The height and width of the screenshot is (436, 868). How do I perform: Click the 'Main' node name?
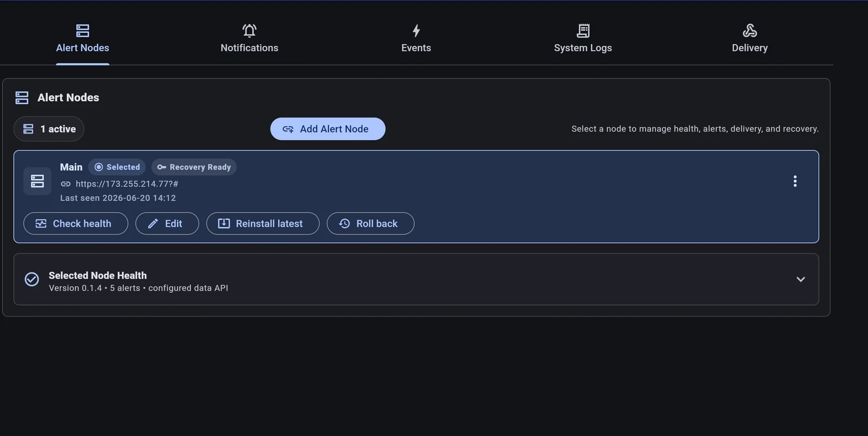point(71,167)
